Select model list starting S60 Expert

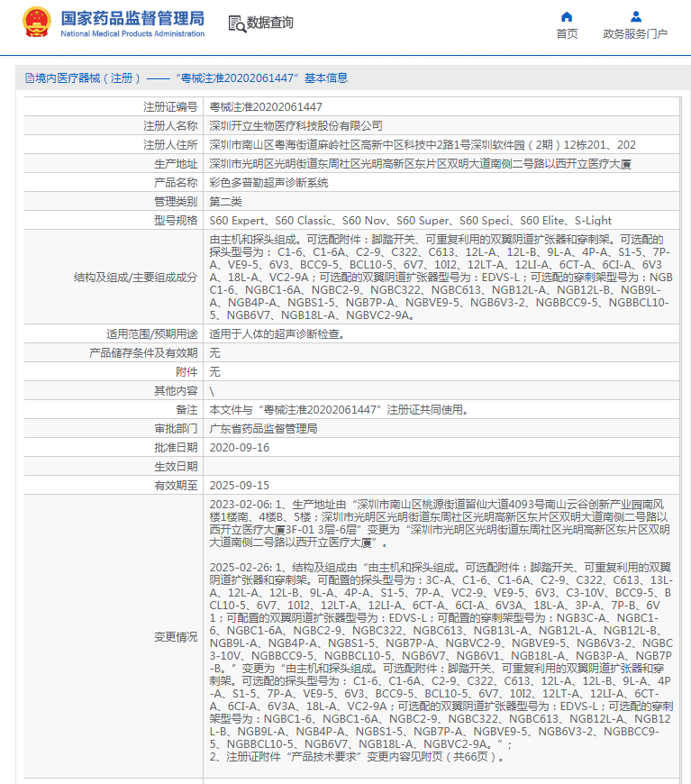(x=411, y=221)
